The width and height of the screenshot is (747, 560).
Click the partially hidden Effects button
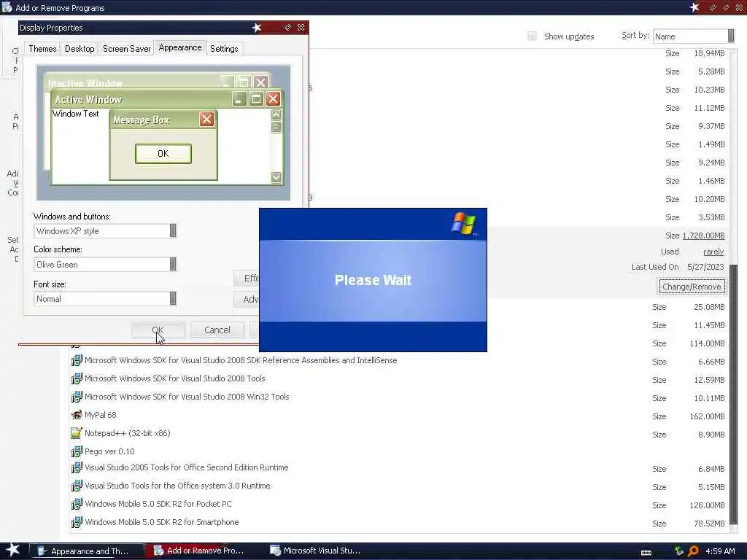click(247, 278)
